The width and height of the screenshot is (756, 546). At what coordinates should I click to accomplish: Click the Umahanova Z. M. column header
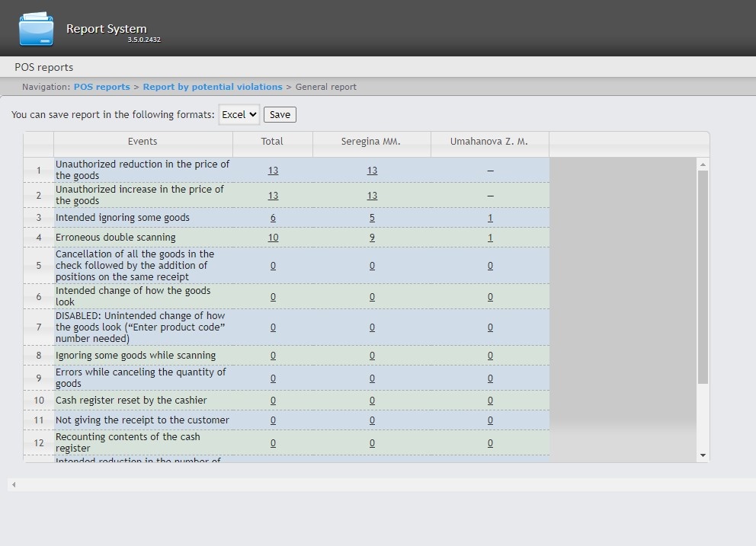[x=489, y=142]
